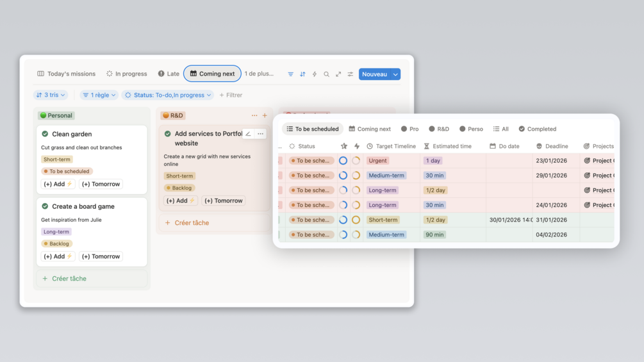Image resolution: width=644 pixels, height=362 pixels.
Task: Click the star column header icon
Action: [x=343, y=146]
